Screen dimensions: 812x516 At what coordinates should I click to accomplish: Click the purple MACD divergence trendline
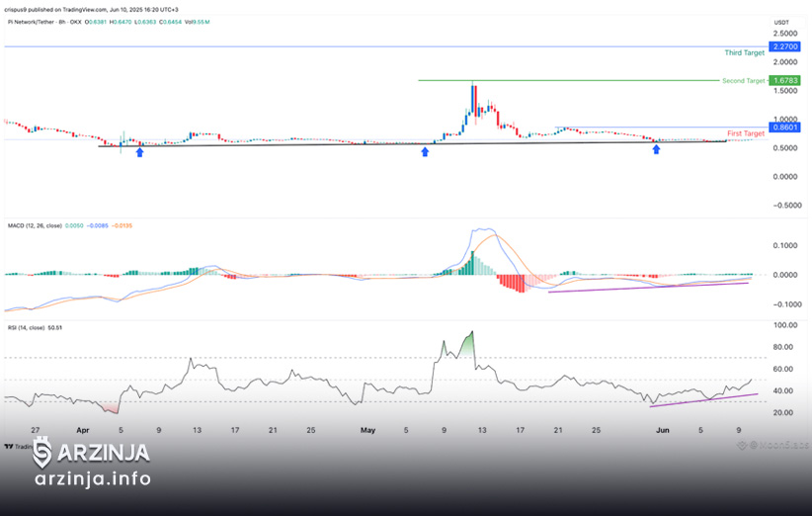coord(648,288)
